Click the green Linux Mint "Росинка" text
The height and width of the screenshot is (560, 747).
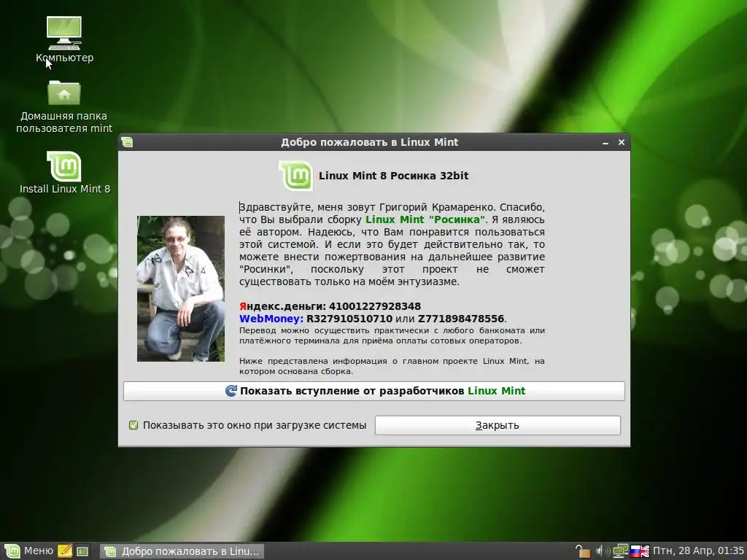coord(425,219)
